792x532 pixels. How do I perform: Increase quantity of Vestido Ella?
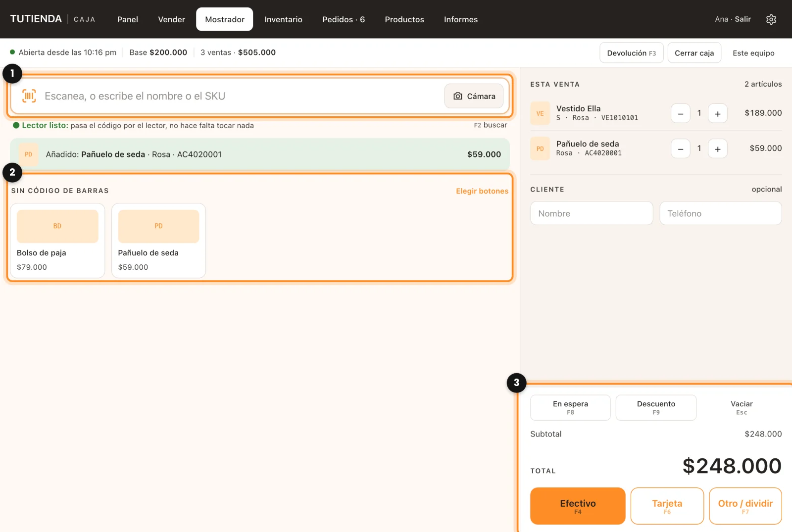pyautogui.click(x=717, y=113)
